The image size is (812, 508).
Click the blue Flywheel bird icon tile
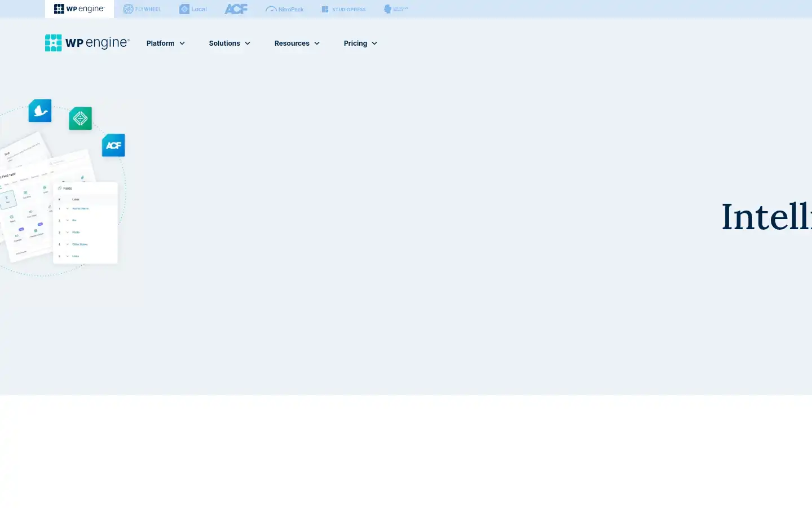click(40, 111)
